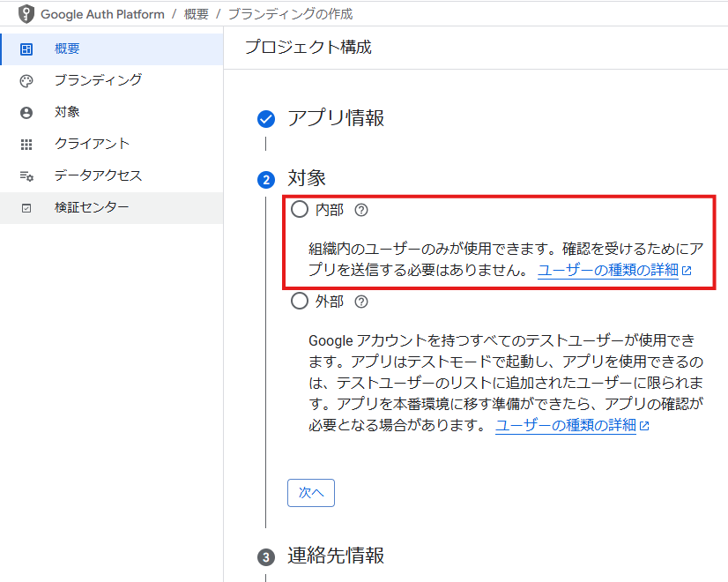Click the Google アカウントを持つ description paragraph
The width and height of the screenshot is (728, 582).
pos(506,383)
